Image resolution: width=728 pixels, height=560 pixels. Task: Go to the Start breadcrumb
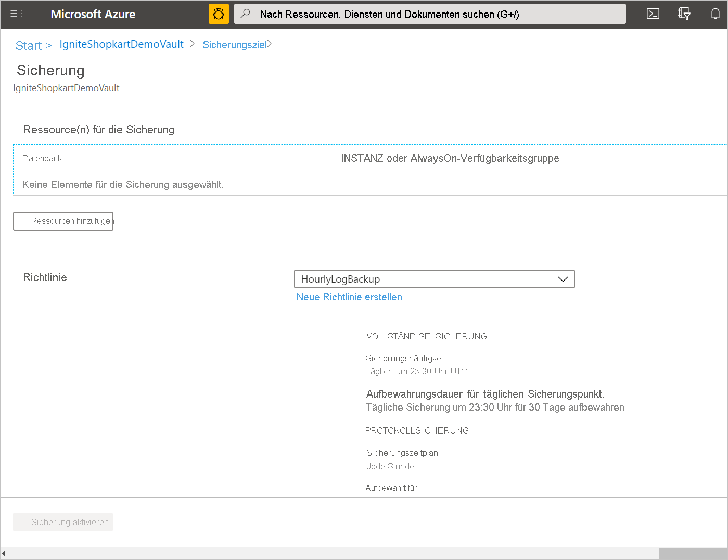pyautogui.click(x=28, y=46)
